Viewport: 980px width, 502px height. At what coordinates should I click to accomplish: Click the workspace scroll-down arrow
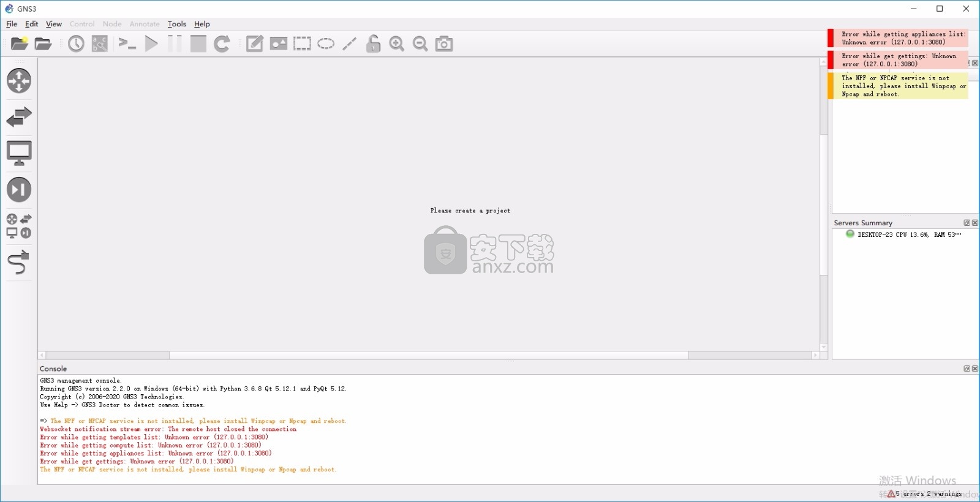coord(824,347)
